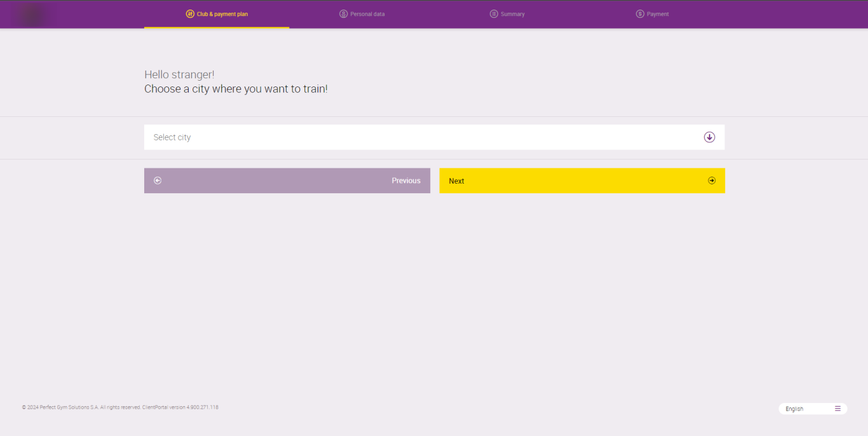868x436 pixels.
Task: Click the Summary step icon
Action: [494, 14]
